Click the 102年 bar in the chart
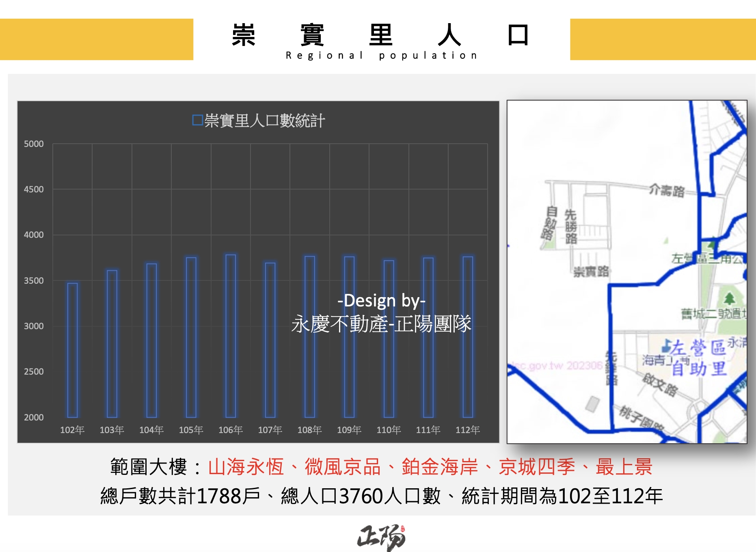Screen dimensions: 756x552 pos(72,350)
